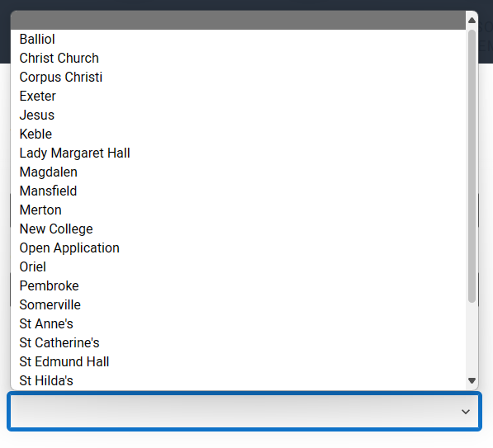Choose Open Application option
The height and width of the screenshot is (448, 493).
click(x=238, y=248)
